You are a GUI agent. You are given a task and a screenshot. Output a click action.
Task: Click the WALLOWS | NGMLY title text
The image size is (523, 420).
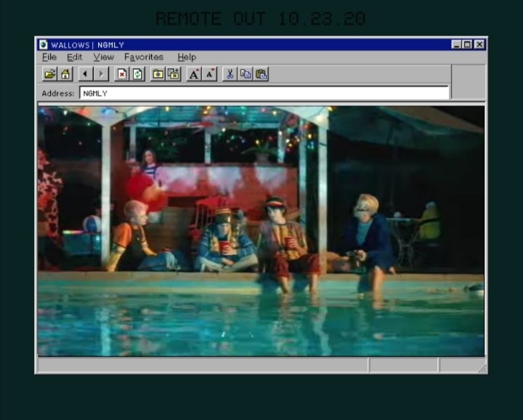(87, 45)
